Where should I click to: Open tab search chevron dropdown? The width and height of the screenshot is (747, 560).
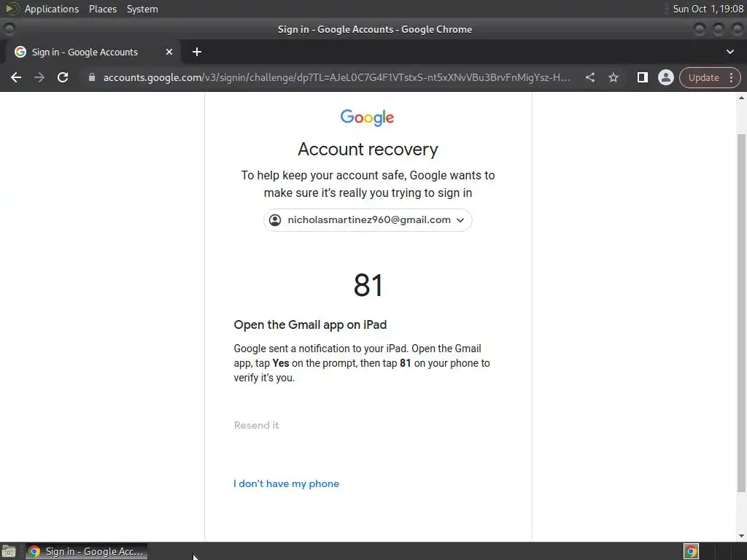pyautogui.click(x=729, y=52)
